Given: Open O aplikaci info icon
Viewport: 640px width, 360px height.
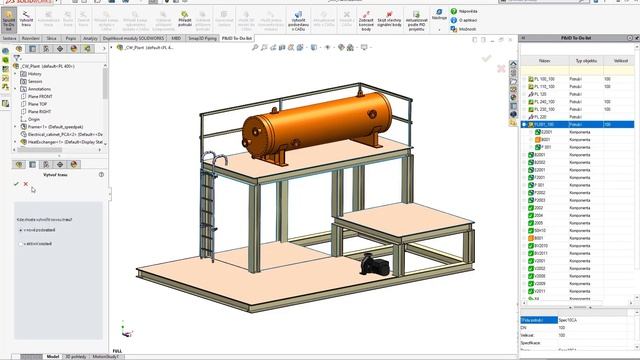Looking at the screenshot, I should pos(453,20).
